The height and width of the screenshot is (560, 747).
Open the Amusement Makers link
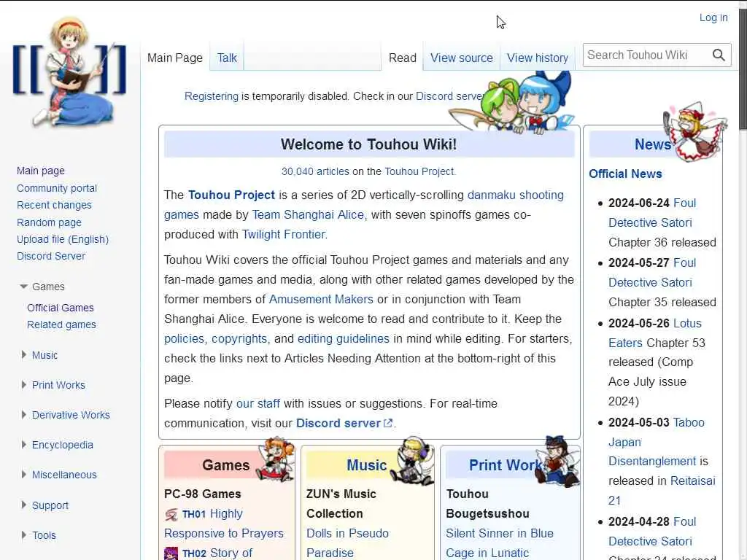coord(321,299)
